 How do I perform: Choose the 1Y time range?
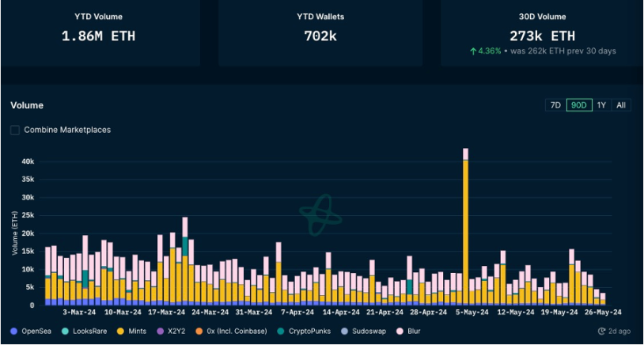[601, 105]
